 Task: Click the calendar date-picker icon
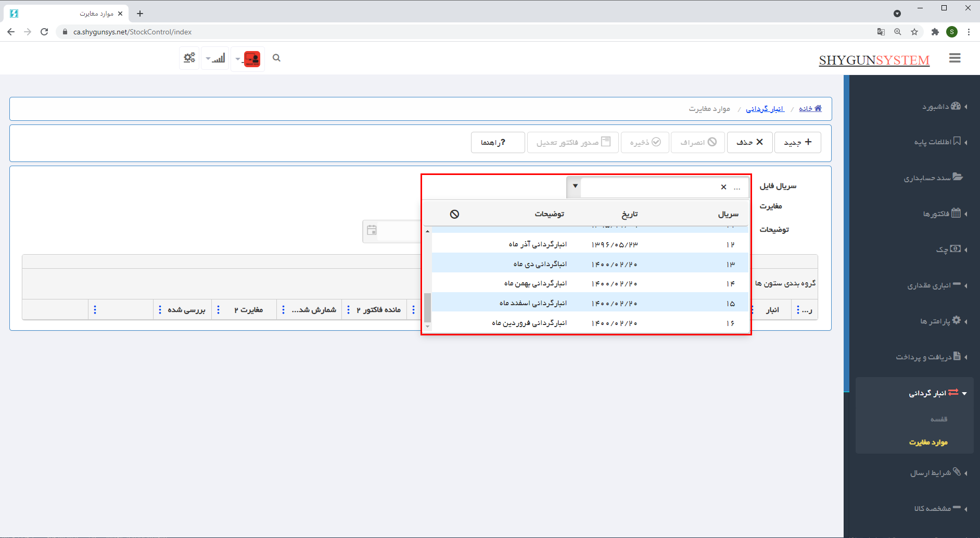coord(372,231)
